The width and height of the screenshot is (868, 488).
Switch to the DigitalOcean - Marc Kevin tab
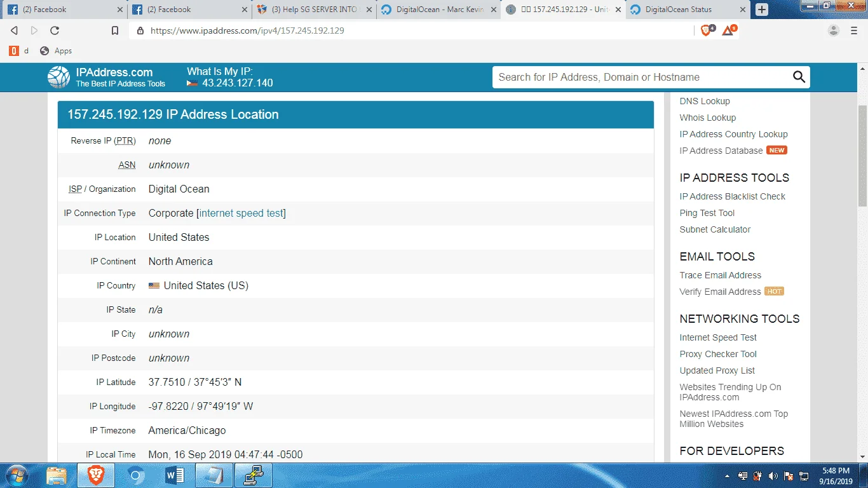tap(437, 10)
